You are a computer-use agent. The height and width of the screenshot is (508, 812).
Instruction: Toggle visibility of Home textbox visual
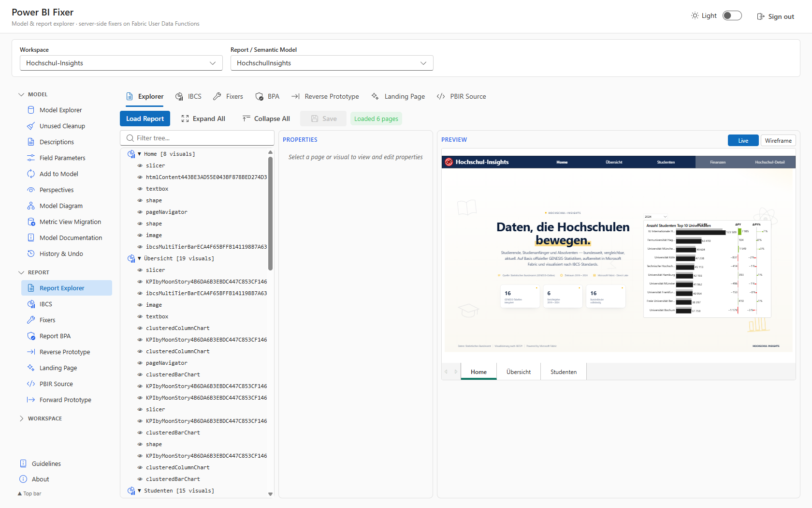140,189
